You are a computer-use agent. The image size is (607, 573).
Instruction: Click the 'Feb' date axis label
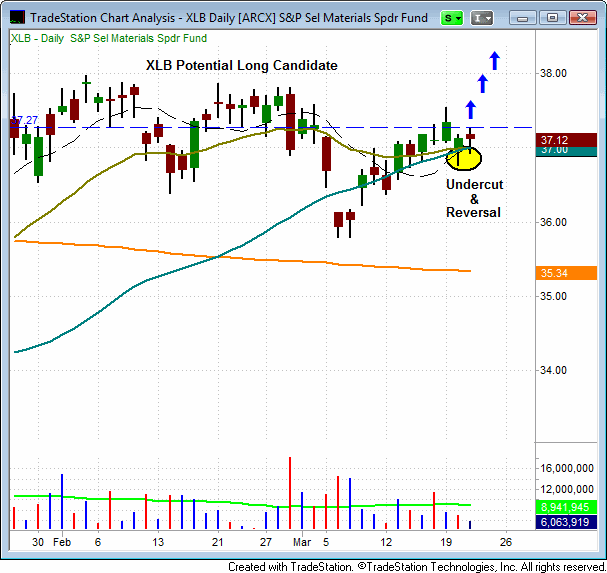point(62,542)
